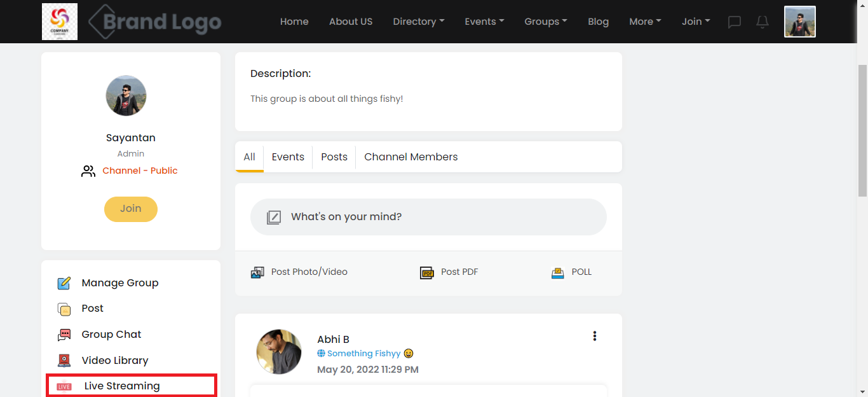
Task: Expand the Events dropdown in navbar
Action: (484, 22)
